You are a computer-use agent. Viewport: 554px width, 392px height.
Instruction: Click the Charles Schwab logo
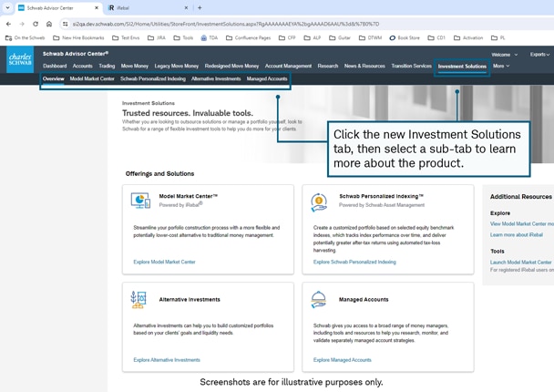(x=20, y=60)
